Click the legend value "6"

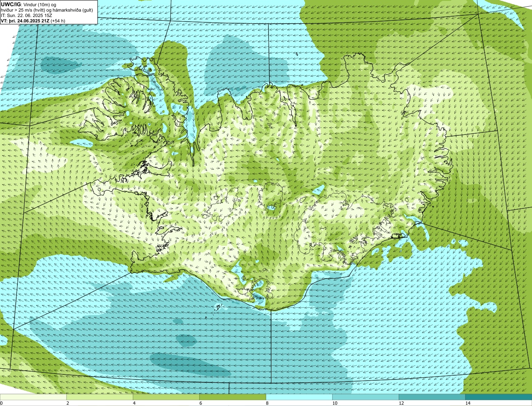coord(200,403)
